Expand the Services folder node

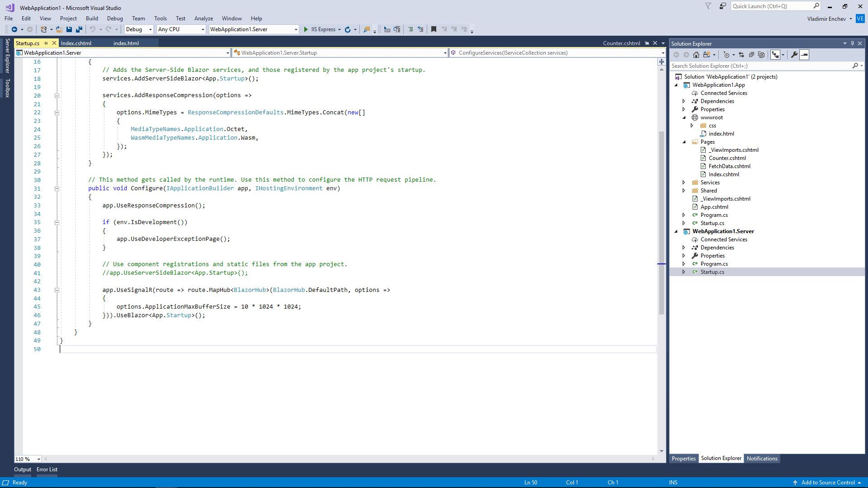pyautogui.click(x=684, y=183)
